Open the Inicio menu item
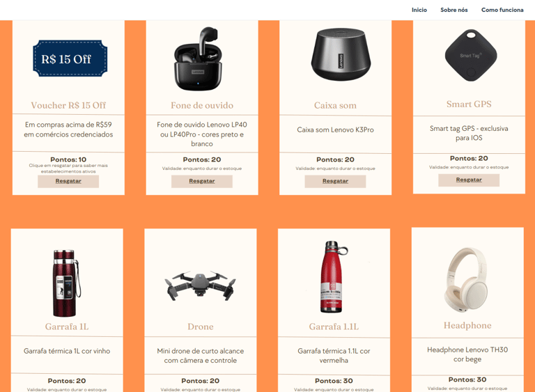Image resolution: width=535 pixels, height=392 pixels. click(419, 10)
